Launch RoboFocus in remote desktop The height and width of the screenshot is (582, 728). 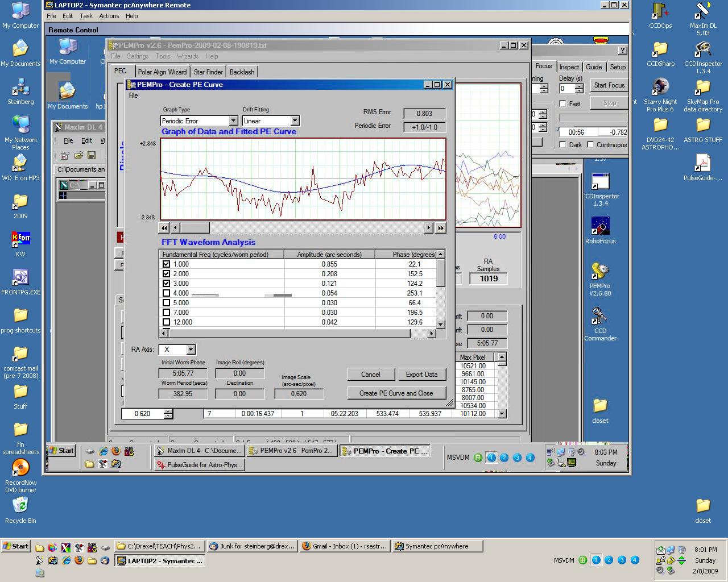coord(601,230)
